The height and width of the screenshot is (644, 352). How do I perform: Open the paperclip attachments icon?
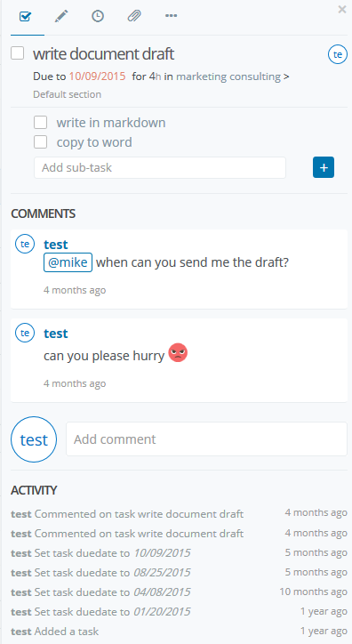134,16
